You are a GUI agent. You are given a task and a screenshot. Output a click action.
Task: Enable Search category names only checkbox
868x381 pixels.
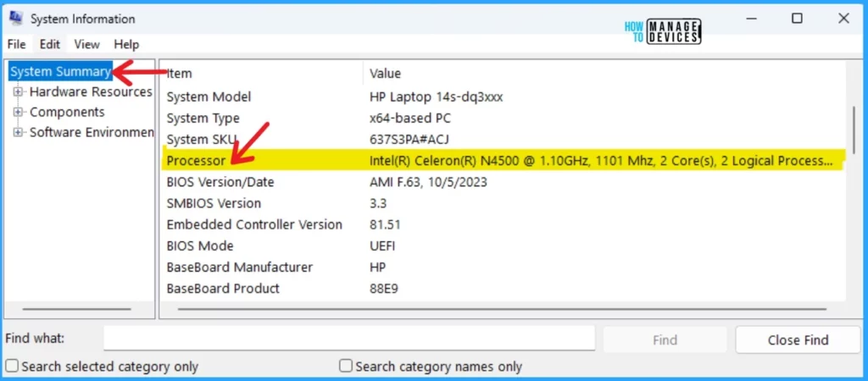pos(346,366)
